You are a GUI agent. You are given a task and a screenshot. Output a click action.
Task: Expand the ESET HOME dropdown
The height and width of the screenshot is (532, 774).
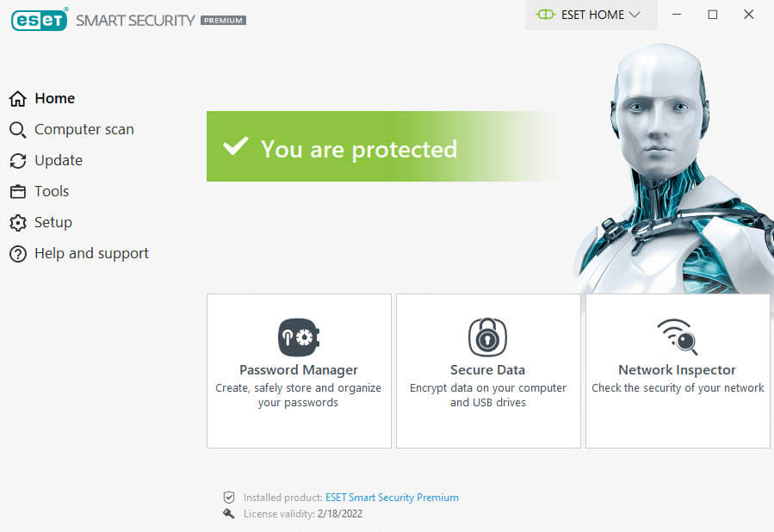coord(590,15)
